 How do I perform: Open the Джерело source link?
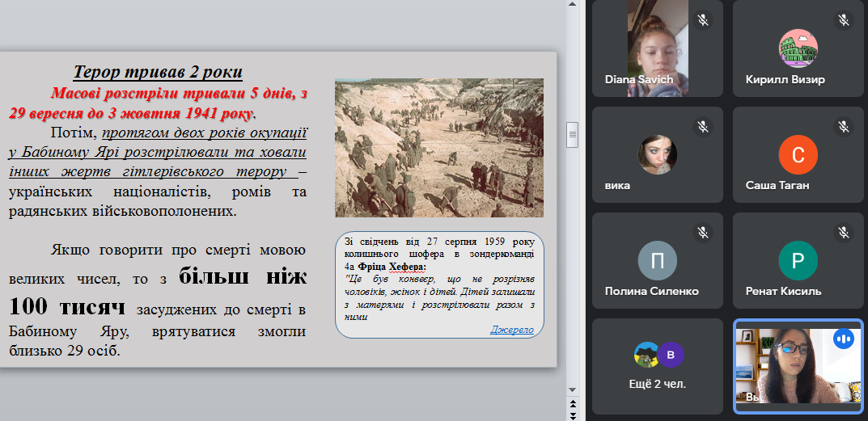coord(512,330)
